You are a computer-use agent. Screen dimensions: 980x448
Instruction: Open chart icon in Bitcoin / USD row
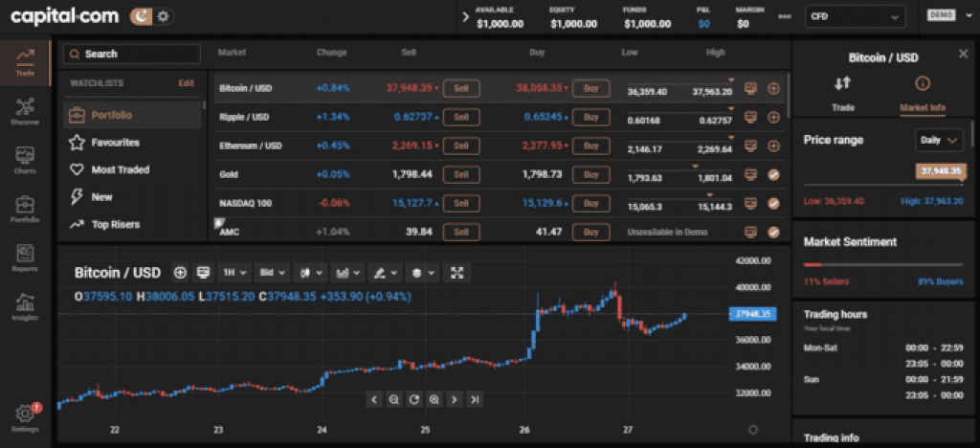750,89
